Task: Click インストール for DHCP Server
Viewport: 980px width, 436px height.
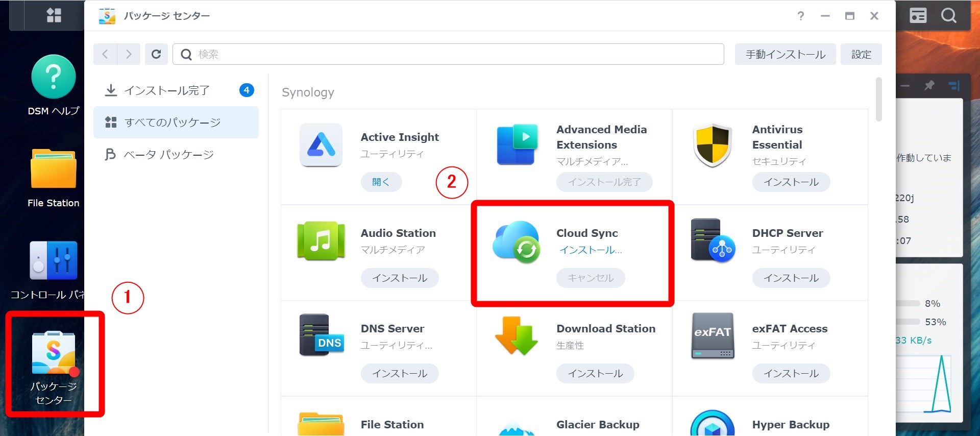Action: (791, 278)
